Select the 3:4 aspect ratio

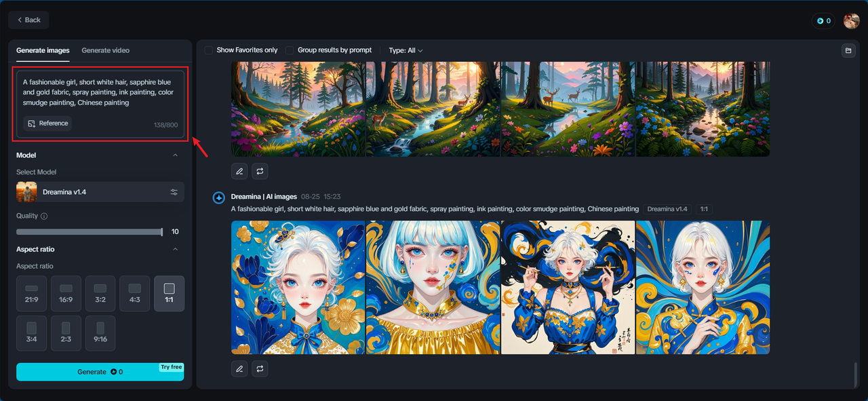tap(32, 333)
